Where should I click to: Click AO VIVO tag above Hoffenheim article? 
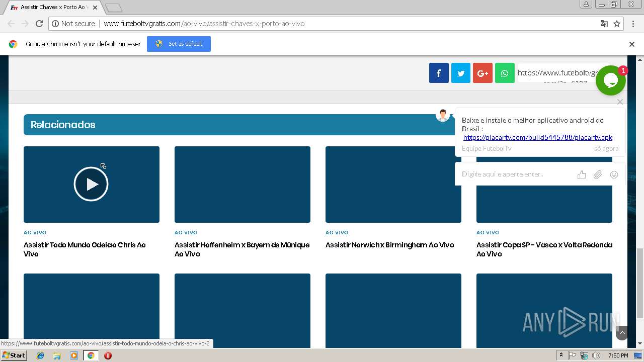(x=186, y=232)
